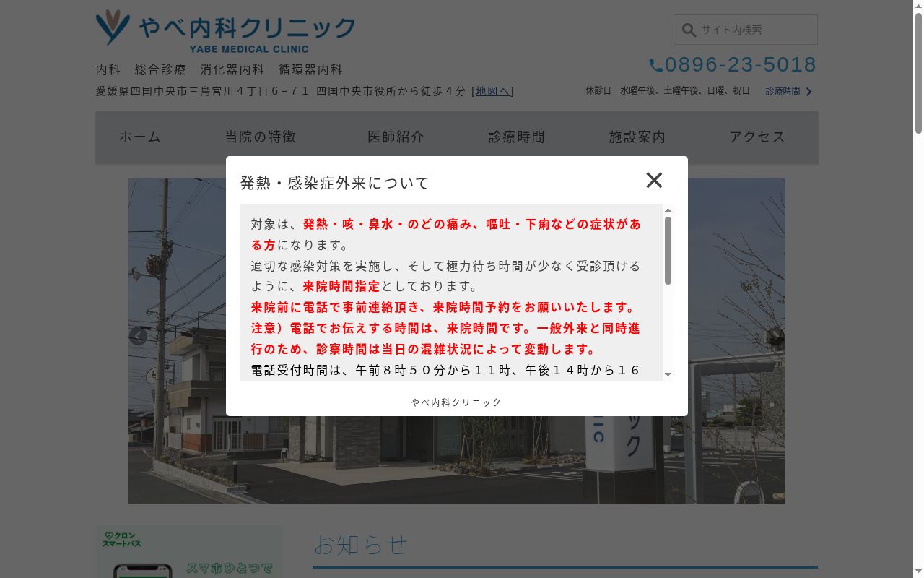Open the ホーム menu item

(x=140, y=137)
